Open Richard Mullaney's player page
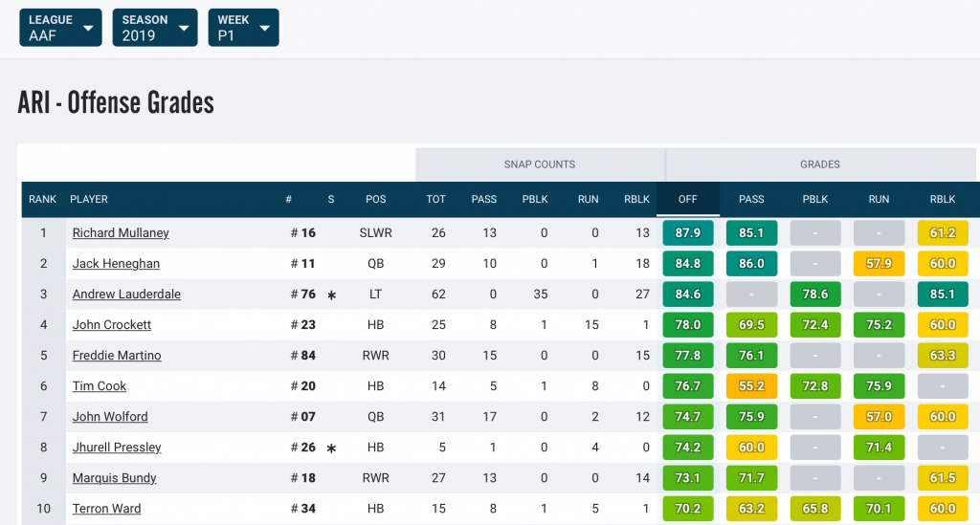 (121, 232)
